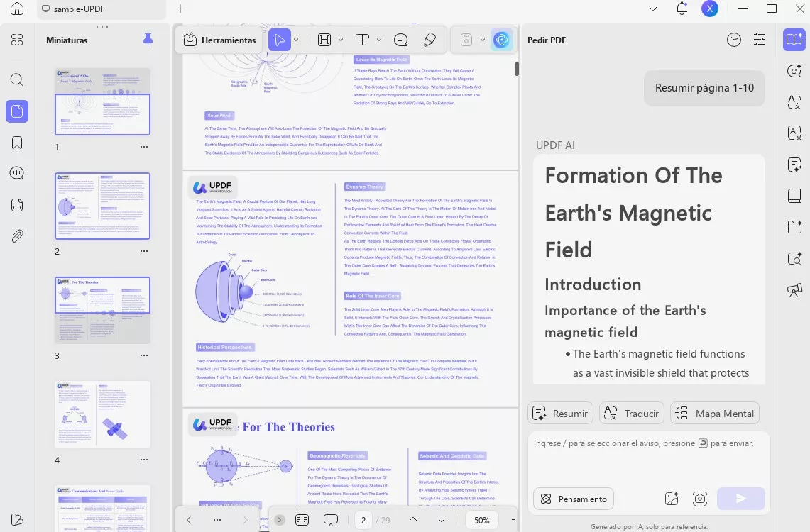Open the AI summary notes icon
Image resolution: width=810 pixels, height=532 pixels.
(x=794, y=165)
